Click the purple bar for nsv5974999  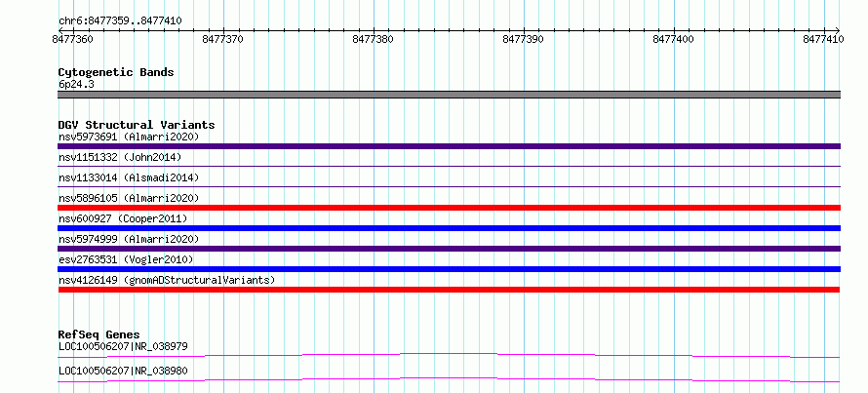pos(449,249)
